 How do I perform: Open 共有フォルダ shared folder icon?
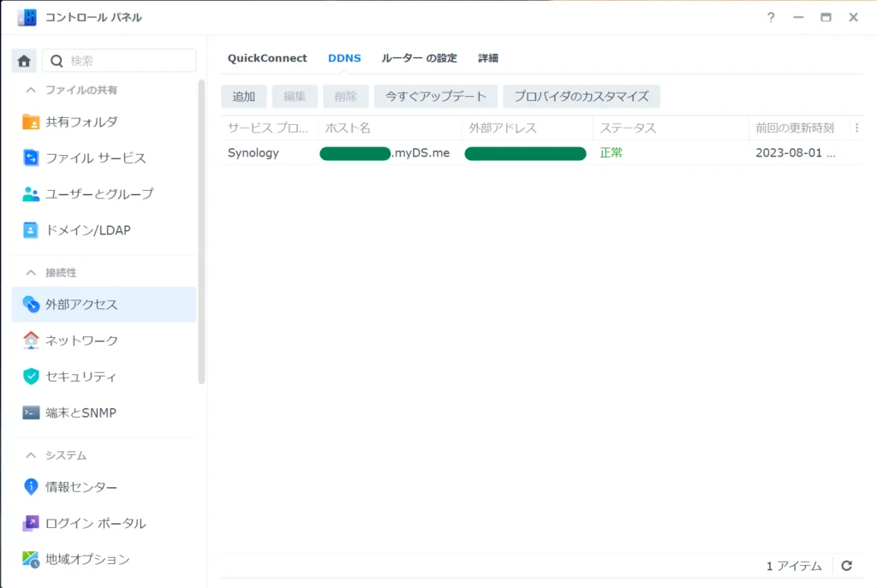click(31, 122)
